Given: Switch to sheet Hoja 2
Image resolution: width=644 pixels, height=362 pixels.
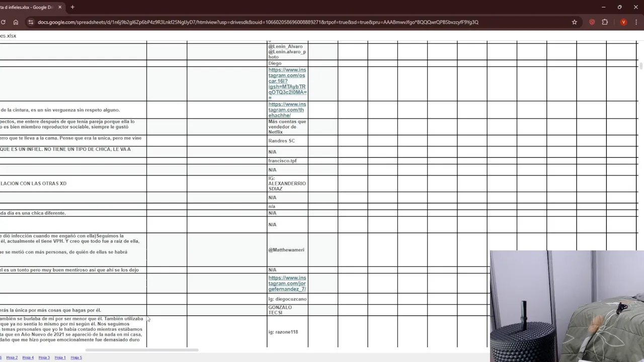Looking at the screenshot, I should [12, 357].
